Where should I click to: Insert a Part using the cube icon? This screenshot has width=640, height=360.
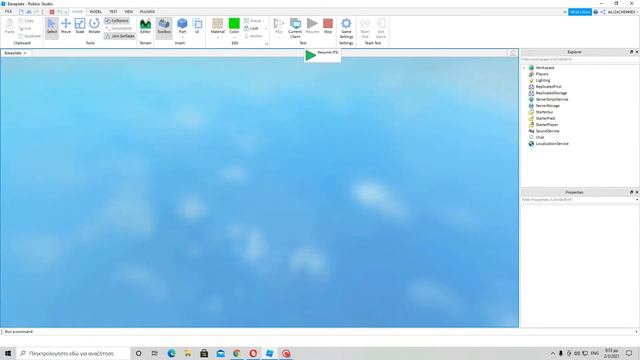click(182, 24)
